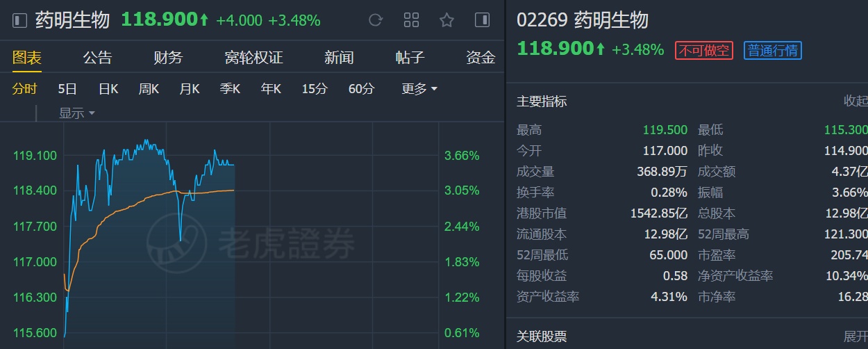Click the 市盈率 value 205.74
Screen dimensions: 868x349
849,255
